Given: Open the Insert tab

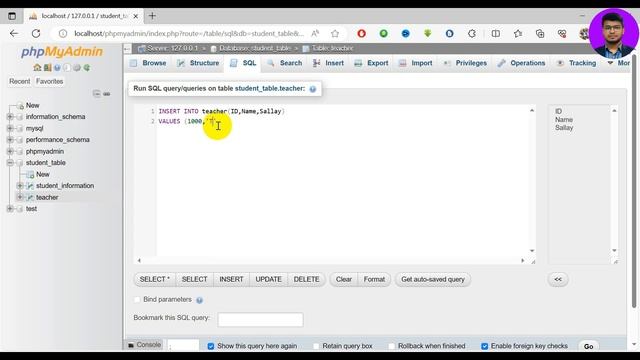Looking at the screenshot, I should coord(329,63).
